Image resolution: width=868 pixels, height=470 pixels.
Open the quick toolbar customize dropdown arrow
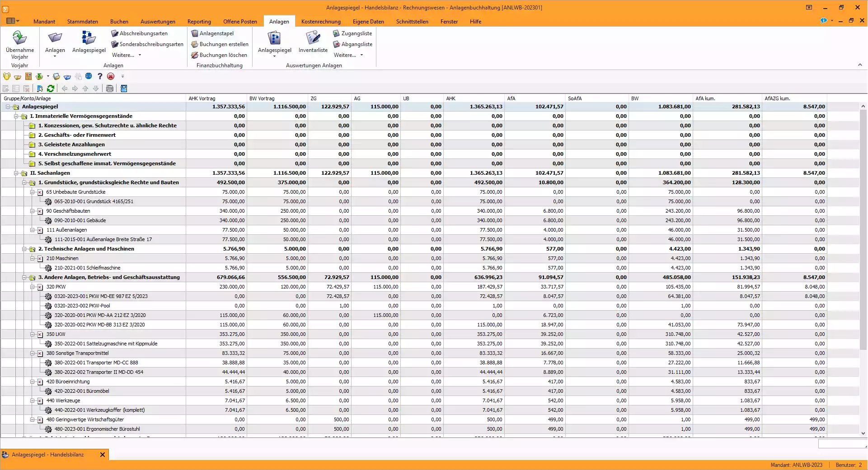(122, 76)
